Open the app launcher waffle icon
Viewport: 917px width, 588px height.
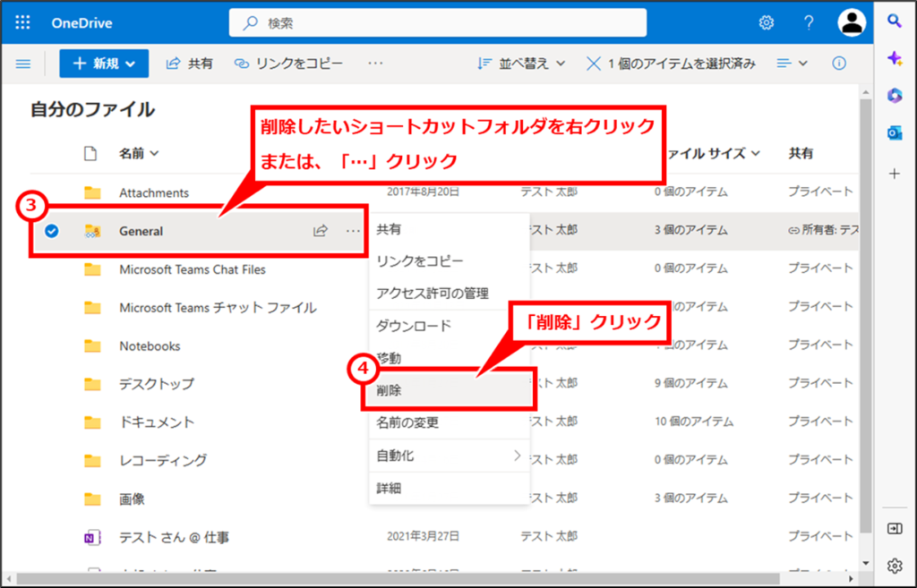click(23, 22)
